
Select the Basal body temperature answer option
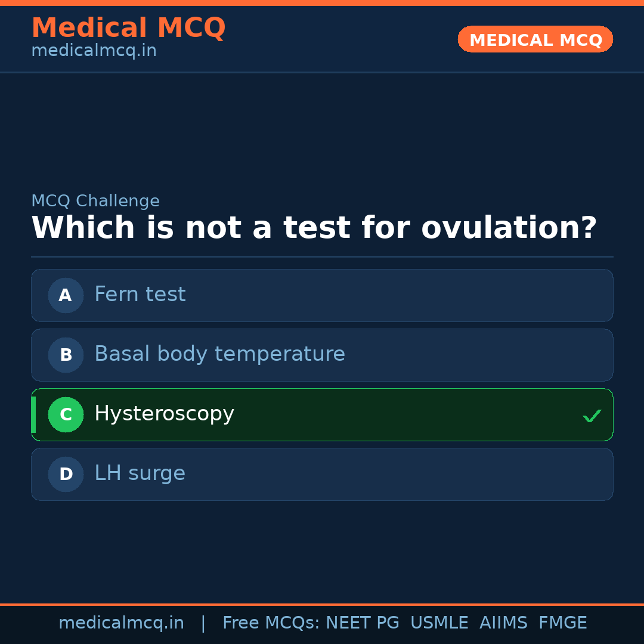(322, 355)
